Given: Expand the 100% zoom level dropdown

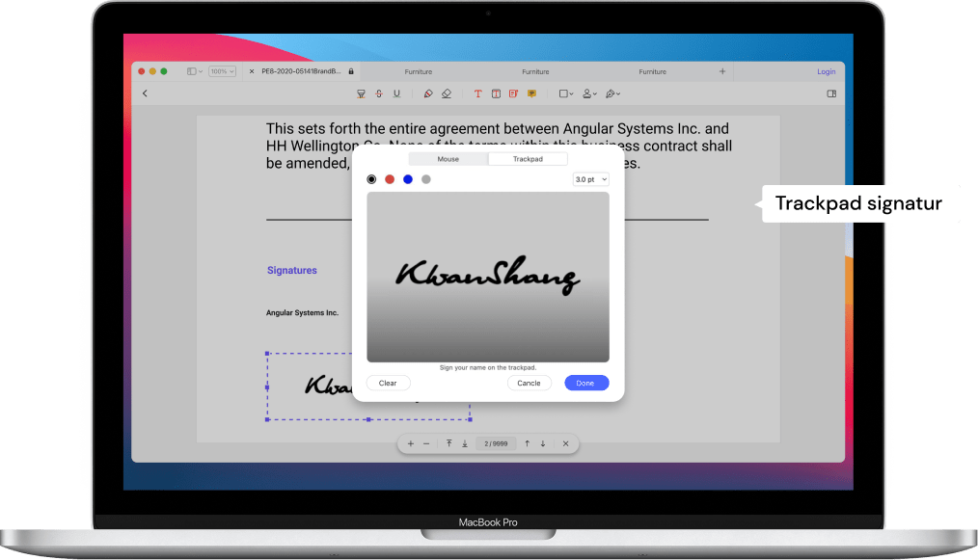Looking at the screenshot, I should tap(223, 71).
